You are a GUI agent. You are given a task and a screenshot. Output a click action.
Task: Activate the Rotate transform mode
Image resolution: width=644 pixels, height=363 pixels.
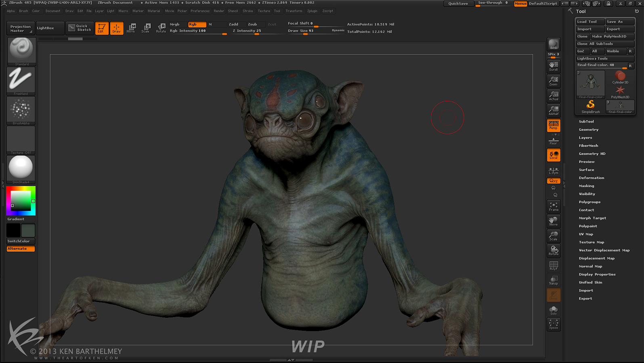(161, 28)
